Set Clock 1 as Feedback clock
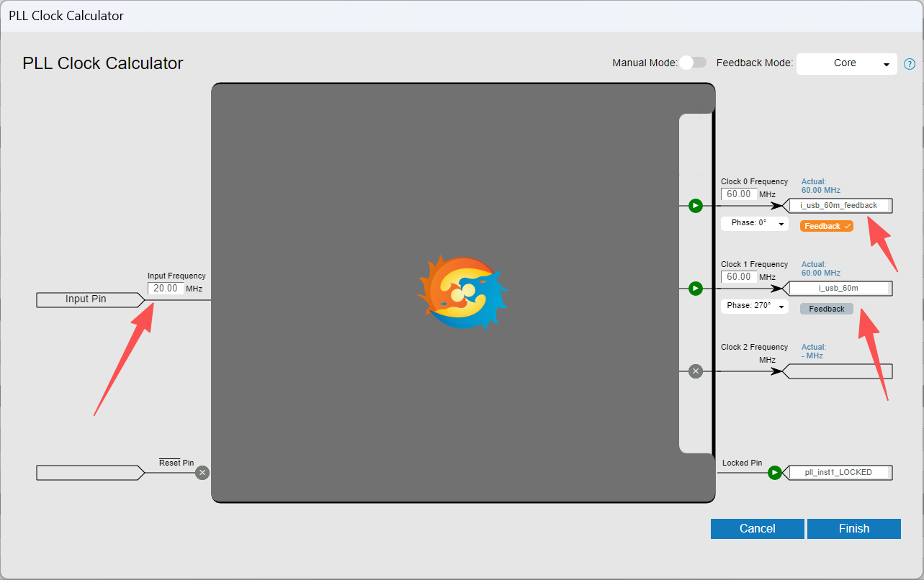924x580 pixels. click(827, 309)
